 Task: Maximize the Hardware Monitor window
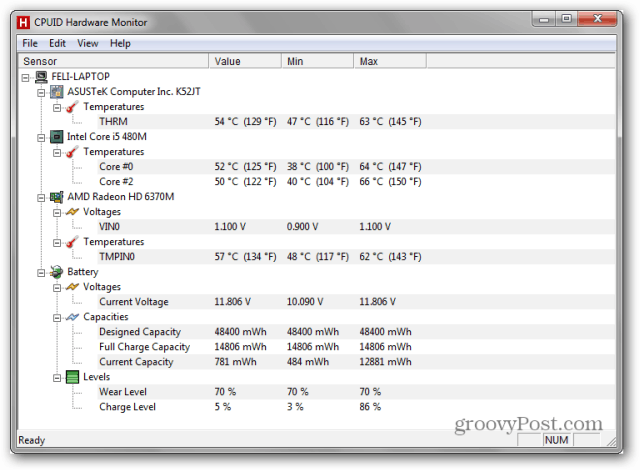click(567, 19)
